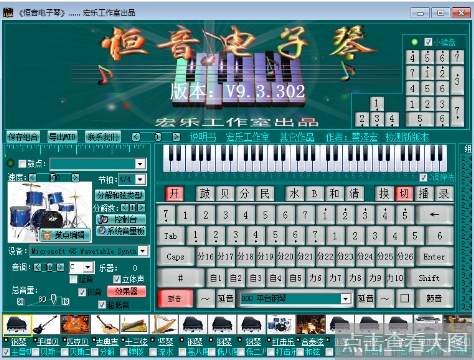Click the 导出MID export button

[x=62, y=137]
